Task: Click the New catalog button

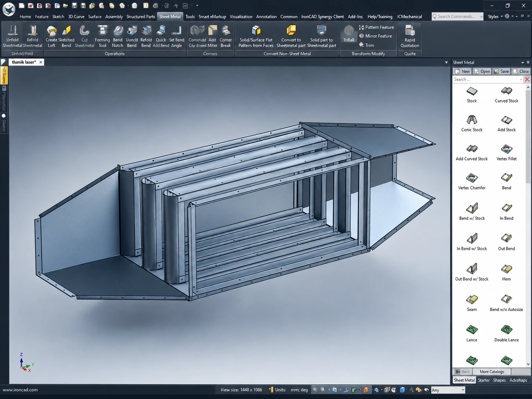Action: 462,71
